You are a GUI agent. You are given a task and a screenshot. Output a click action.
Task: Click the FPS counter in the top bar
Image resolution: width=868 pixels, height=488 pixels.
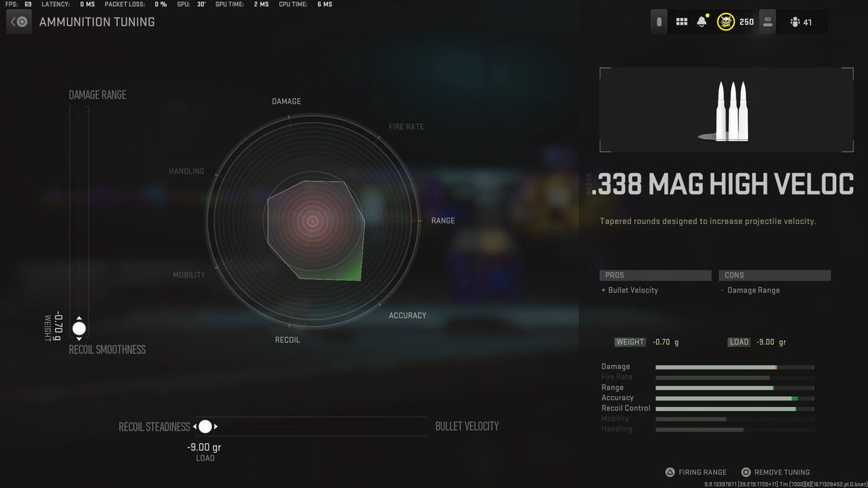(x=19, y=4)
